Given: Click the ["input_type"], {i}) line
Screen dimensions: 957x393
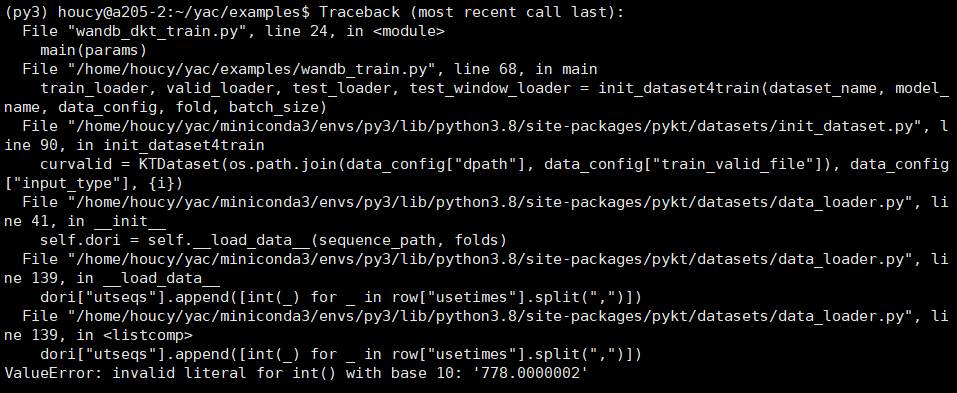Looking at the screenshot, I should click(93, 182).
